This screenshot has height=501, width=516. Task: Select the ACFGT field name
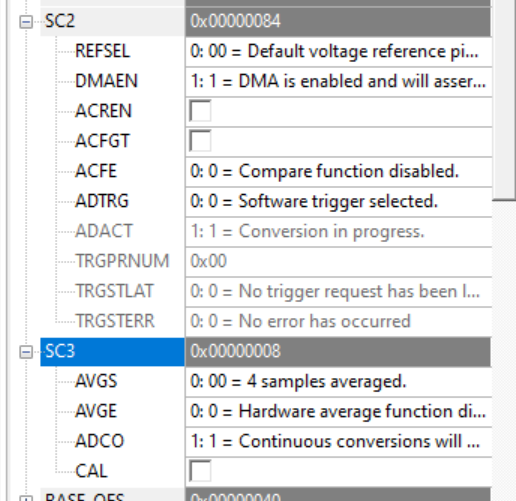(102, 141)
